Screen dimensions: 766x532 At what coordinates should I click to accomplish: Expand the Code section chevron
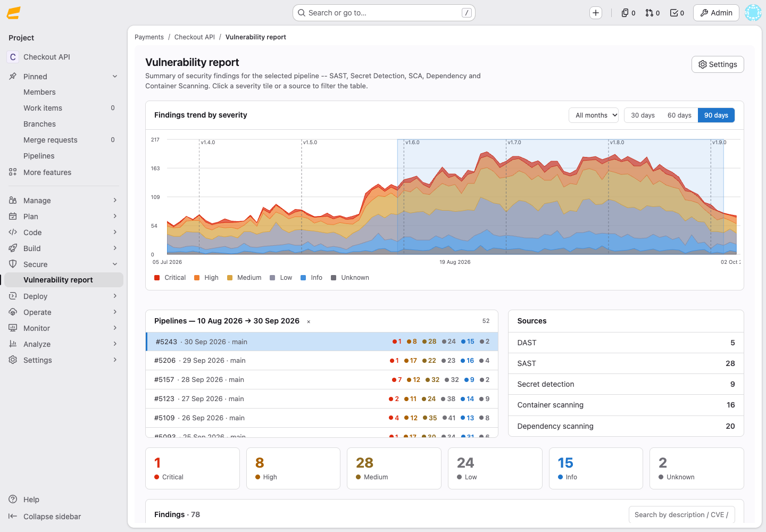coord(115,232)
